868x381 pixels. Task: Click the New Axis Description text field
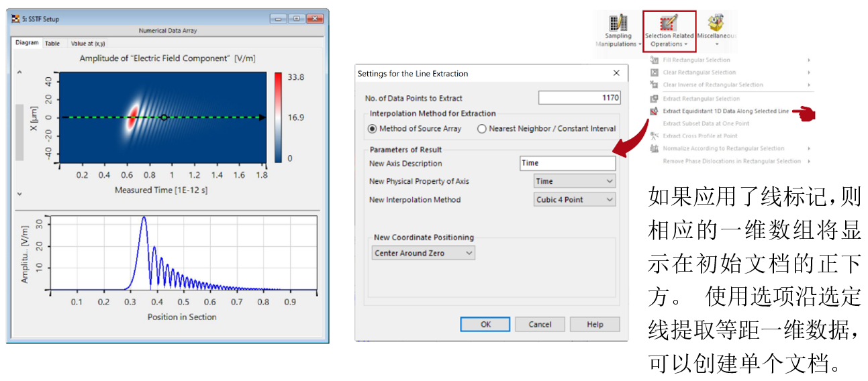pyautogui.click(x=567, y=163)
